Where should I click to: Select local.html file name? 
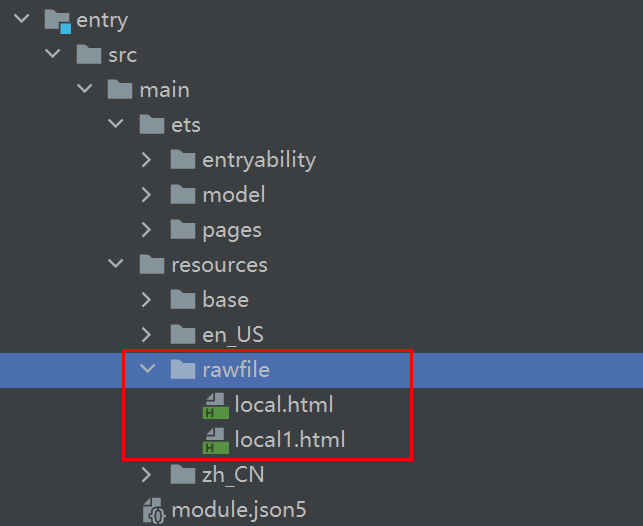point(283,405)
